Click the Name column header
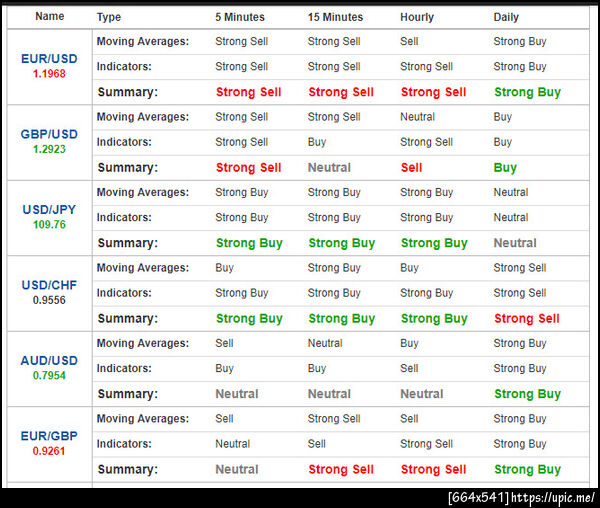The height and width of the screenshot is (508, 600). coord(50,16)
